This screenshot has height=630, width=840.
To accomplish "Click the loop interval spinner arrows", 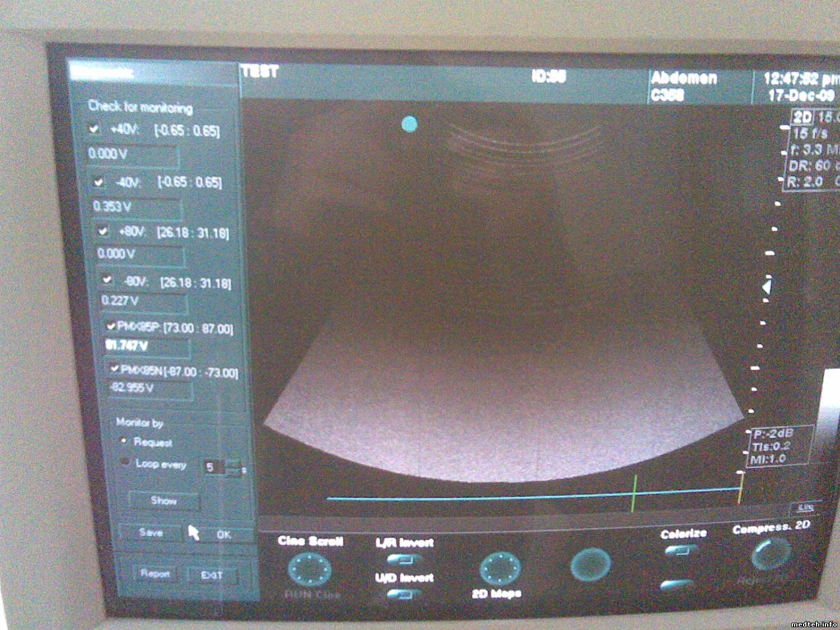I will [234, 467].
